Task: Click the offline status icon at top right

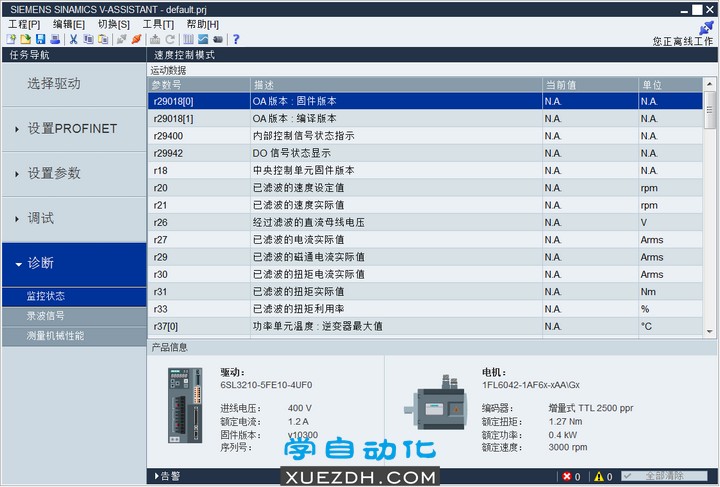Action: point(706,28)
